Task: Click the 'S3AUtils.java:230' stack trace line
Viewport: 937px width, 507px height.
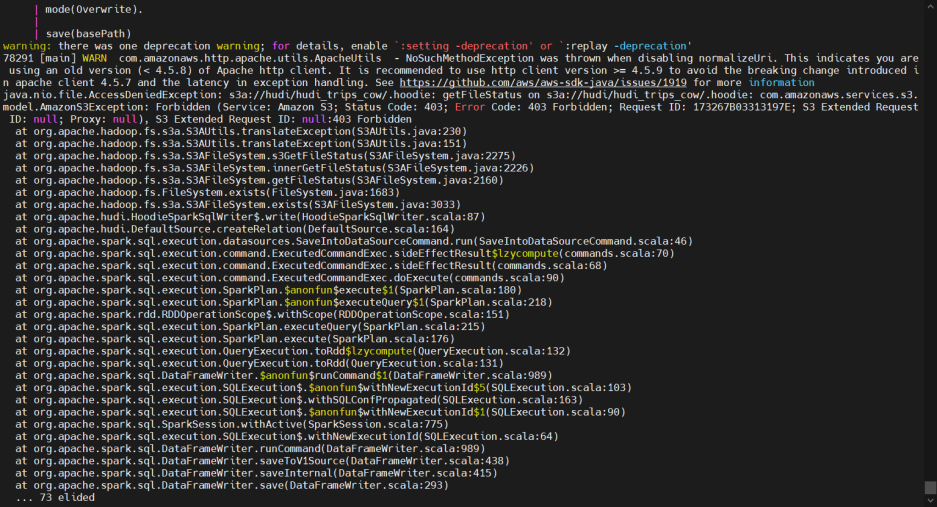Action: click(241, 132)
